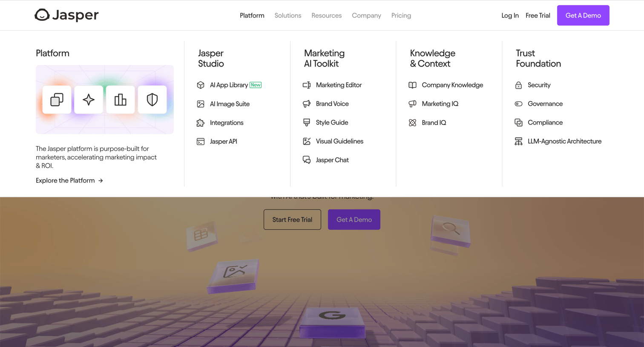The height and width of the screenshot is (347, 644).
Task: Click the Log In link
Action: (x=510, y=15)
